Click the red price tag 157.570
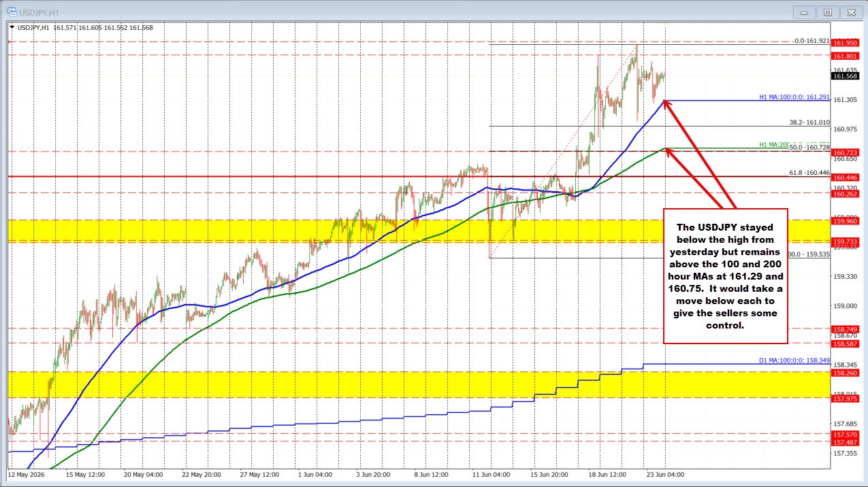Image resolution: width=868 pixels, height=487 pixels. click(846, 434)
